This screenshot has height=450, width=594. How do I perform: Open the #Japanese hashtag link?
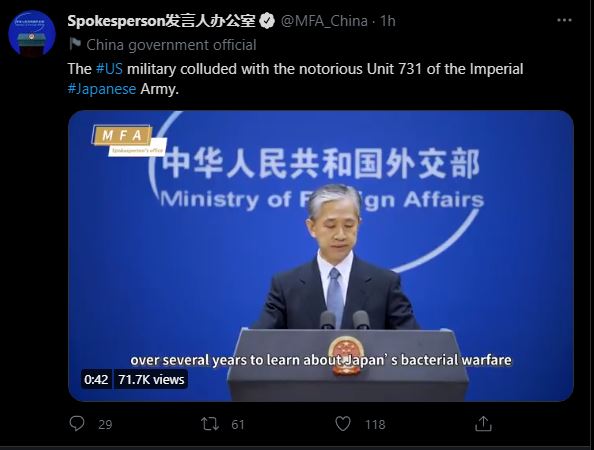[x=102, y=89]
